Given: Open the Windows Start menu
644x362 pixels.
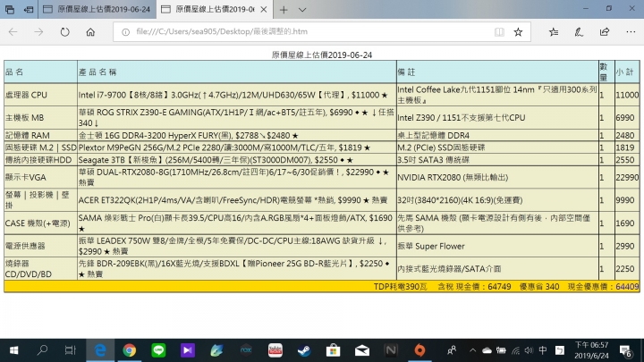Looking at the screenshot, I should [x=14, y=350].
